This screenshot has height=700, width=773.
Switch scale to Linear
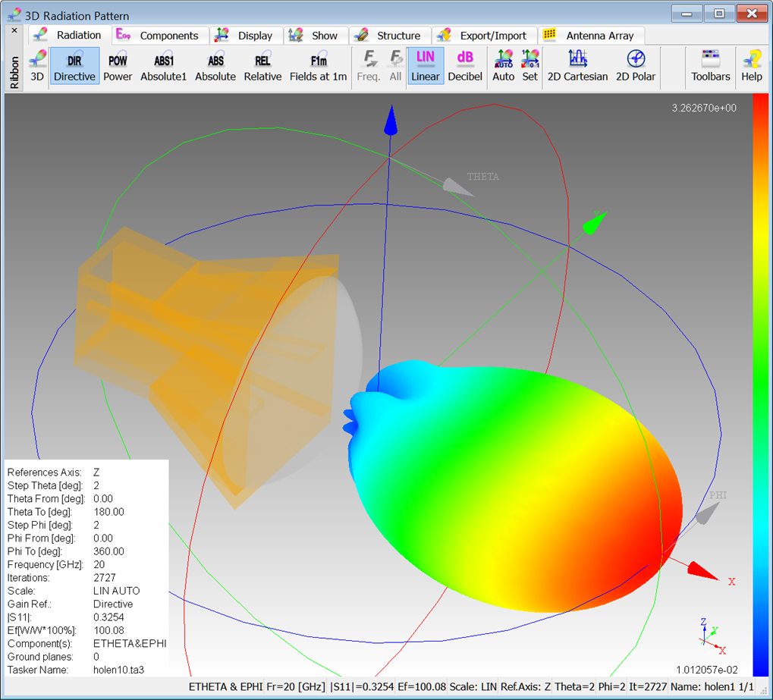point(426,67)
